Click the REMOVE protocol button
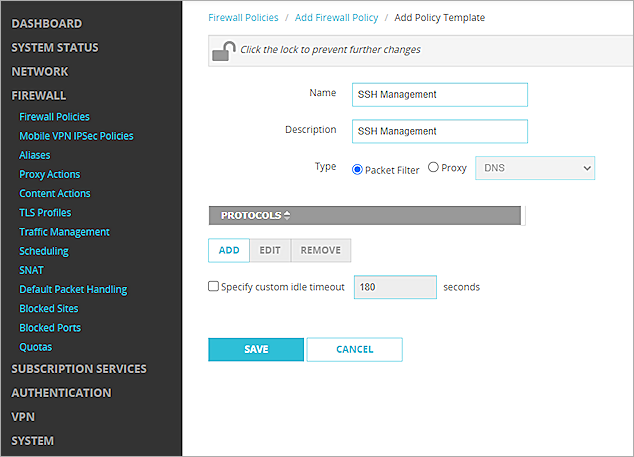 [321, 250]
